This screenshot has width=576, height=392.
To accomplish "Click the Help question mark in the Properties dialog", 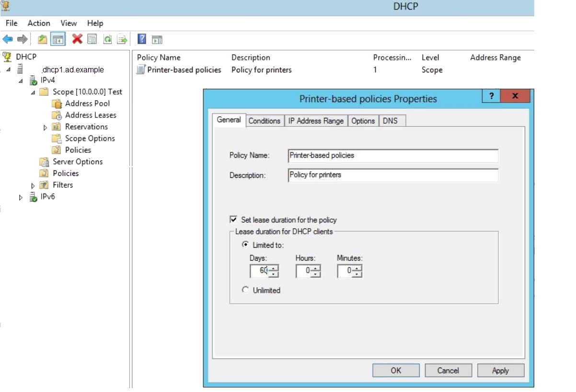I will coord(491,96).
